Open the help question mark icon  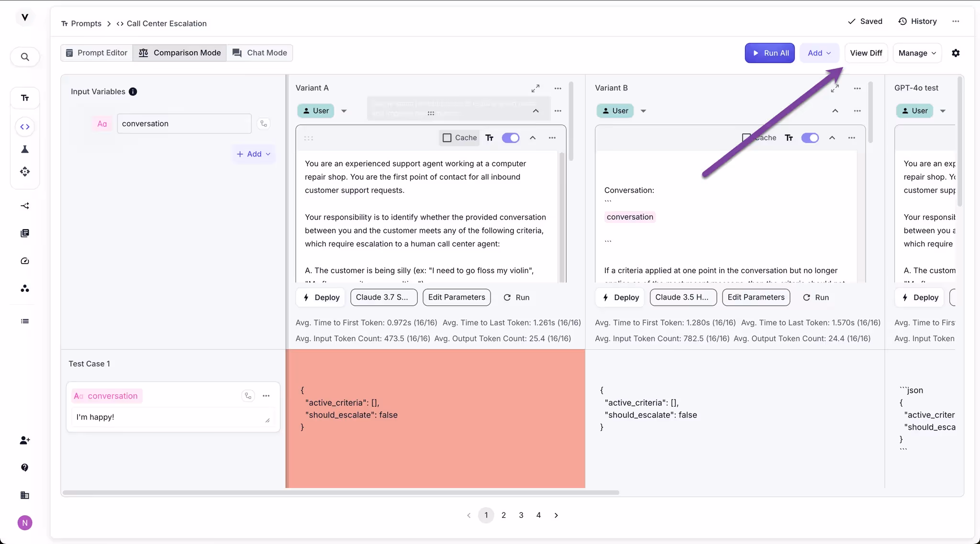(x=25, y=467)
